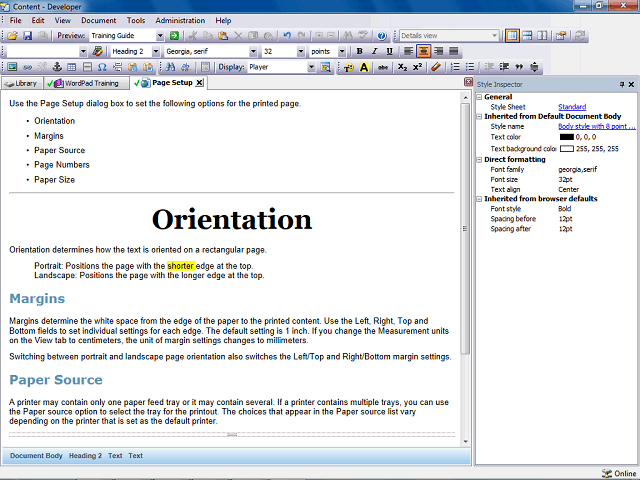Screen dimensions: 640x480
Task: Apply the yellow text highlight color
Action: point(364,67)
